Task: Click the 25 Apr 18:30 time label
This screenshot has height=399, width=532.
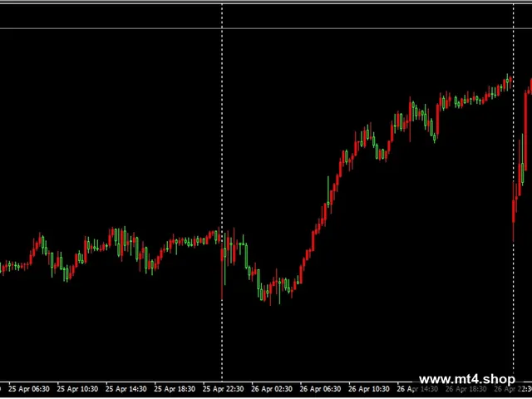Action: point(175,389)
